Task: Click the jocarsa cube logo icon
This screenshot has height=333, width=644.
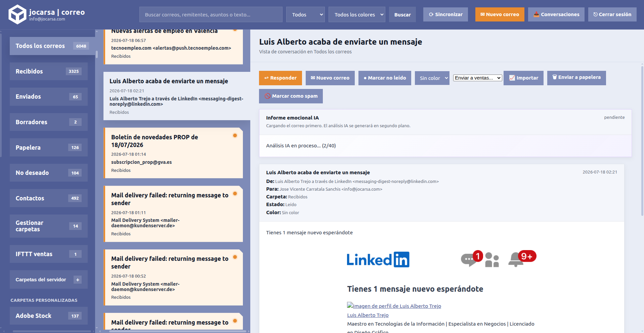Action: point(17,14)
